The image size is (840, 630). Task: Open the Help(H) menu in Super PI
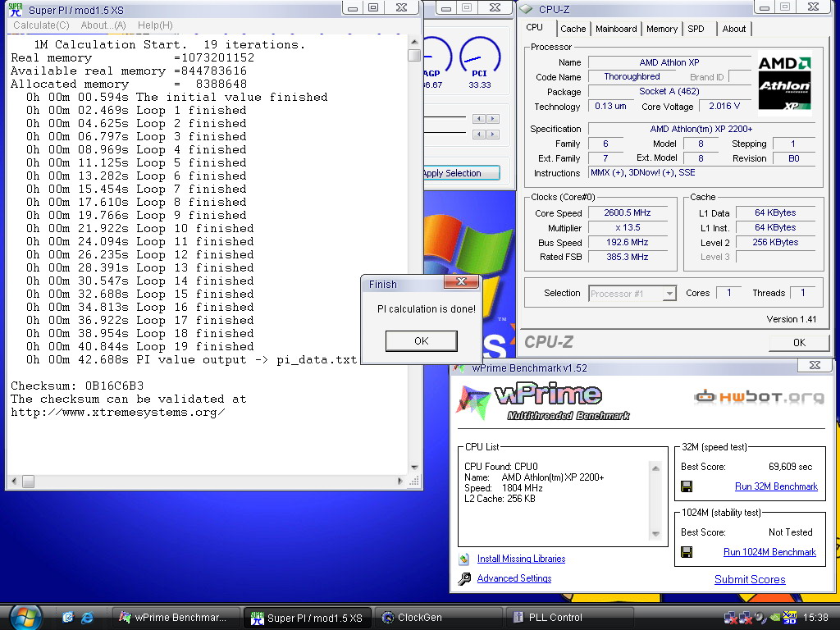click(x=155, y=25)
